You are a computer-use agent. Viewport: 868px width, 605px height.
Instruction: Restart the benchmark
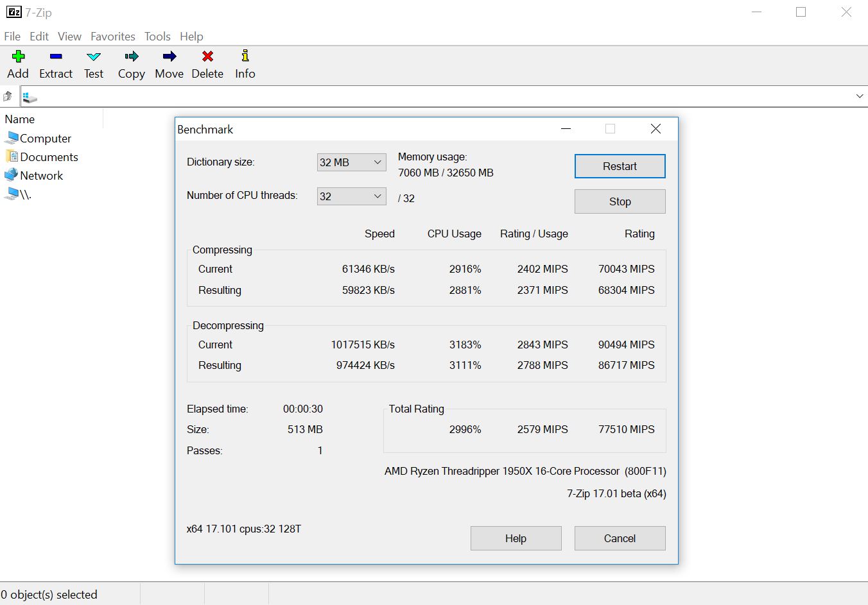click(x=620, y=166)
